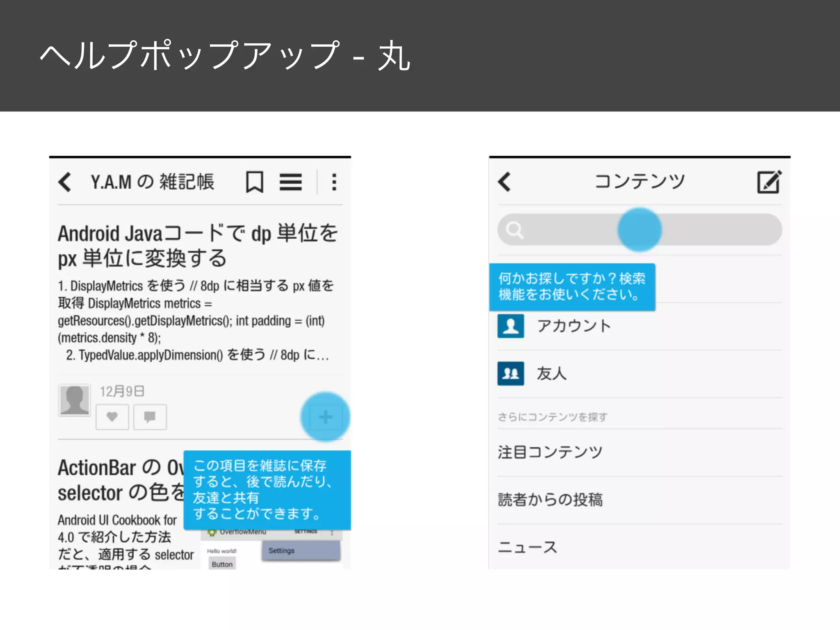
Task: Click the compose edit icon beside コンテンツ
Action: tap(769, 182)
